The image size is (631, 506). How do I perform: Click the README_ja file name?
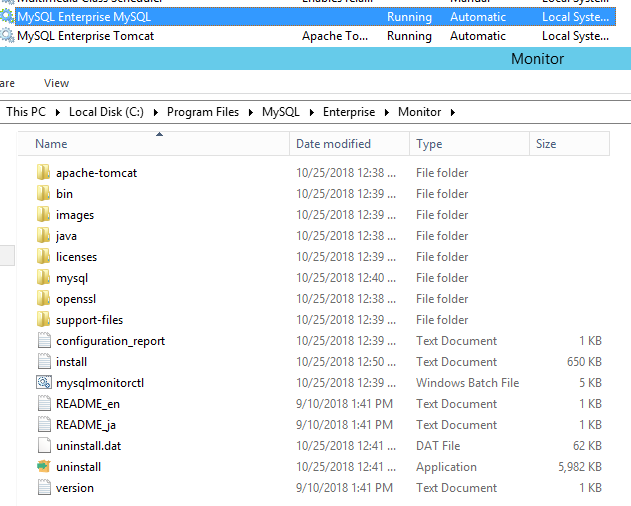pyautogui.click(x=86, y=425)
